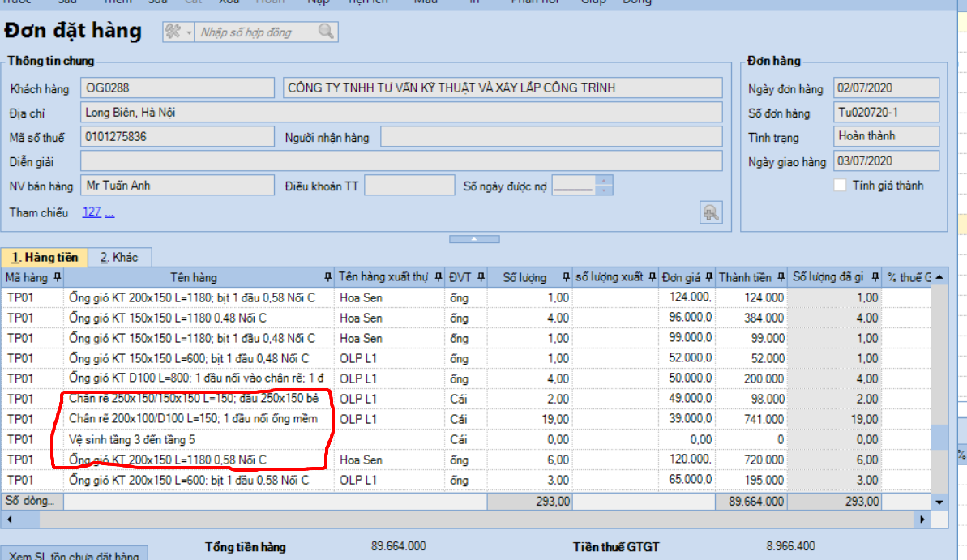Increase Số ngày được nợ with up spinner
Screen dimensions: 967x560
[604, 182]
